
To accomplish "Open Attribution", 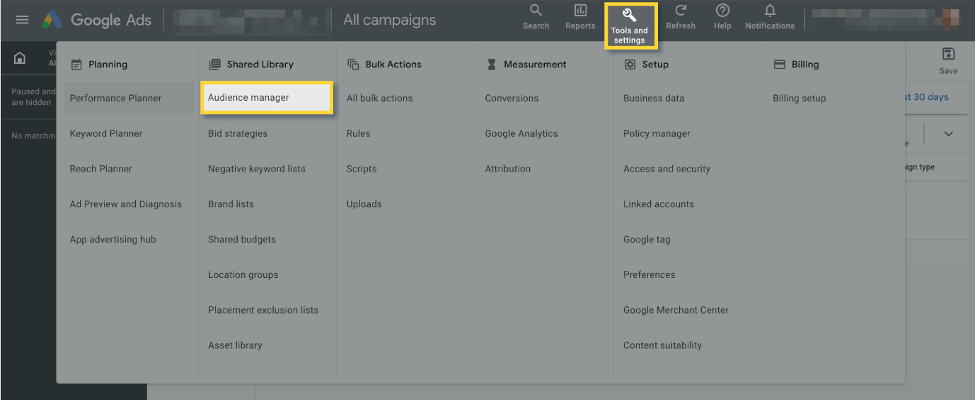I will click(x=508, y=169).
